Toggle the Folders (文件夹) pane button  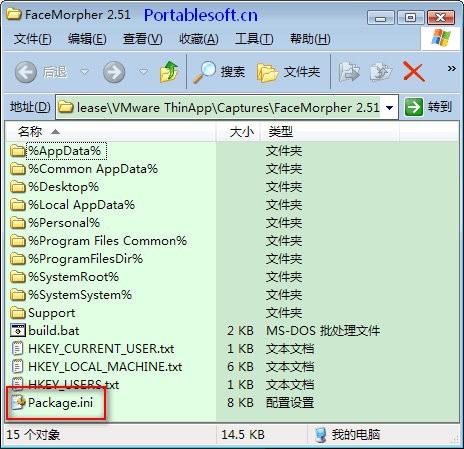289,72
